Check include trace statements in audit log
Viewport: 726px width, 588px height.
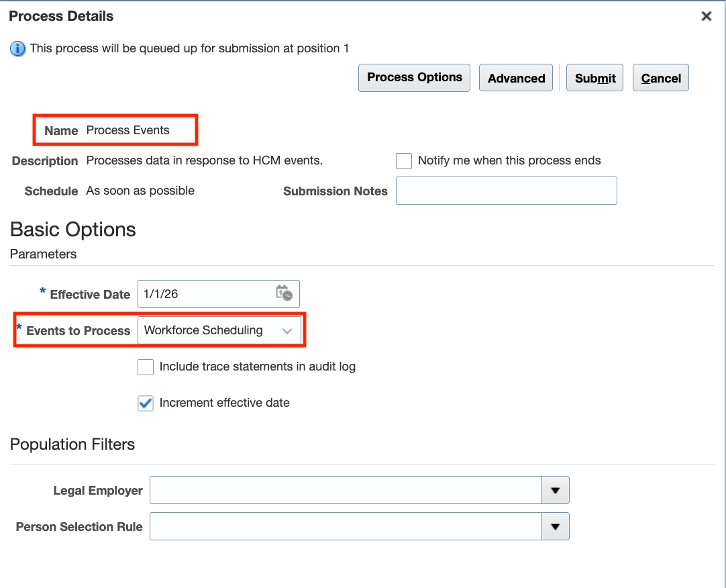[x=146, y=366]
